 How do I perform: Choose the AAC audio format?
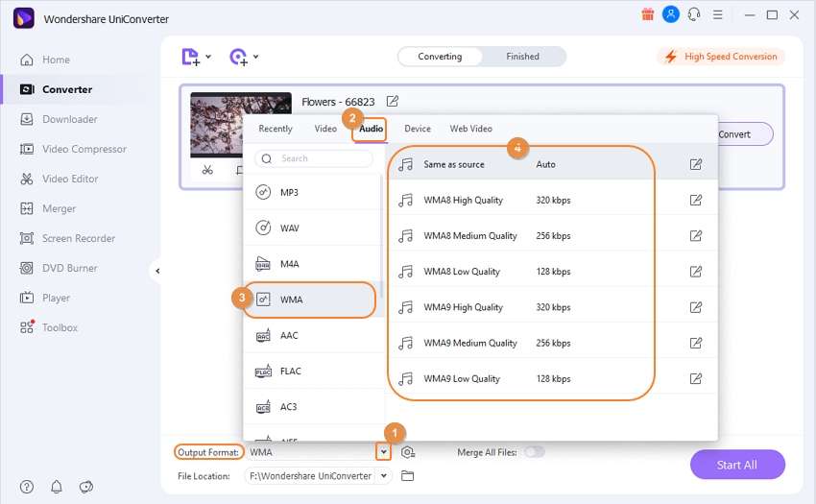tap(313, 335)
